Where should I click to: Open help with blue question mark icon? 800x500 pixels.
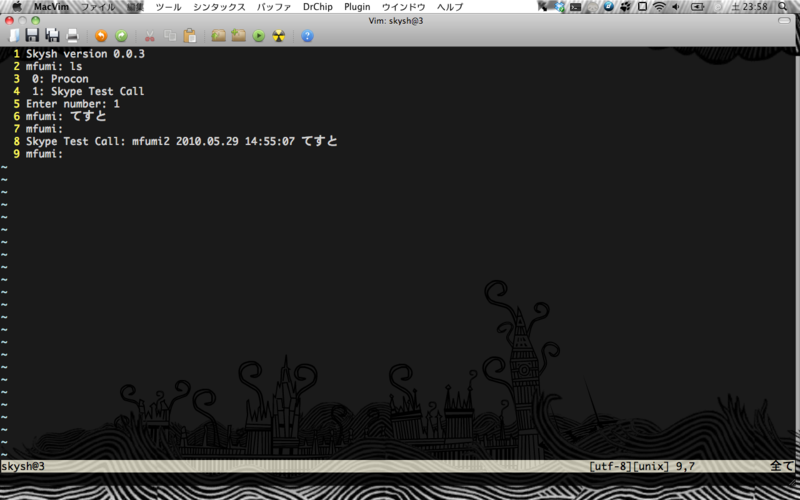tap(307, 36)
